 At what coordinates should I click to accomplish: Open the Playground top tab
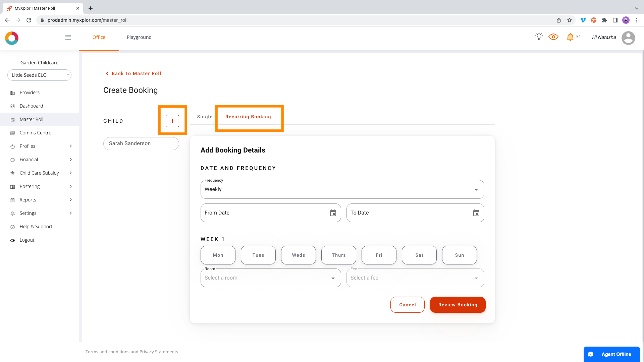139,37
